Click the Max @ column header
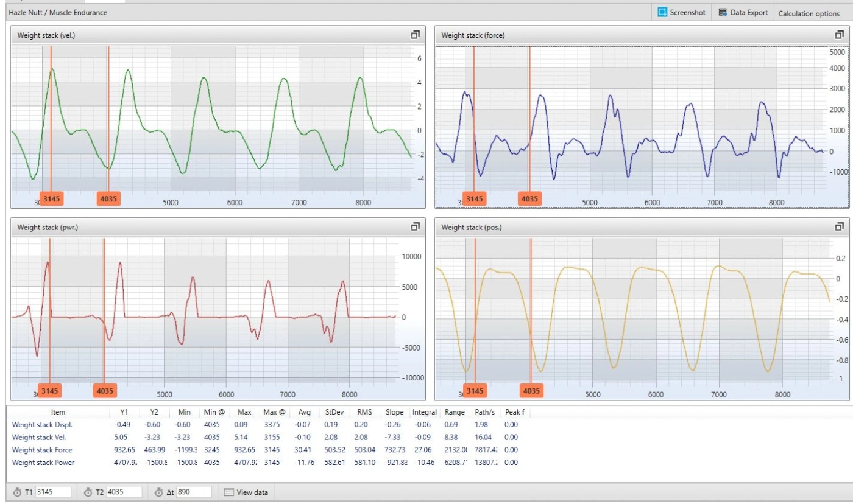The width and height of the screenshot is (853, 504). tap(274, 412)
